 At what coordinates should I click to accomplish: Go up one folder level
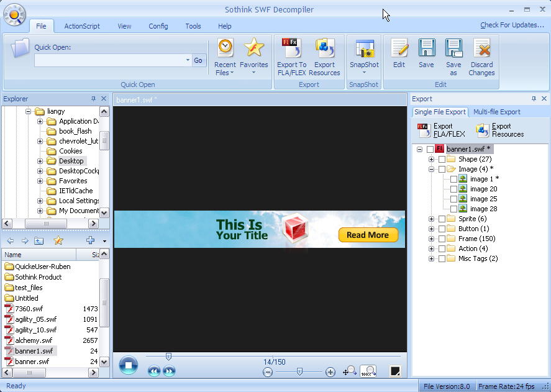pos(39,241)
